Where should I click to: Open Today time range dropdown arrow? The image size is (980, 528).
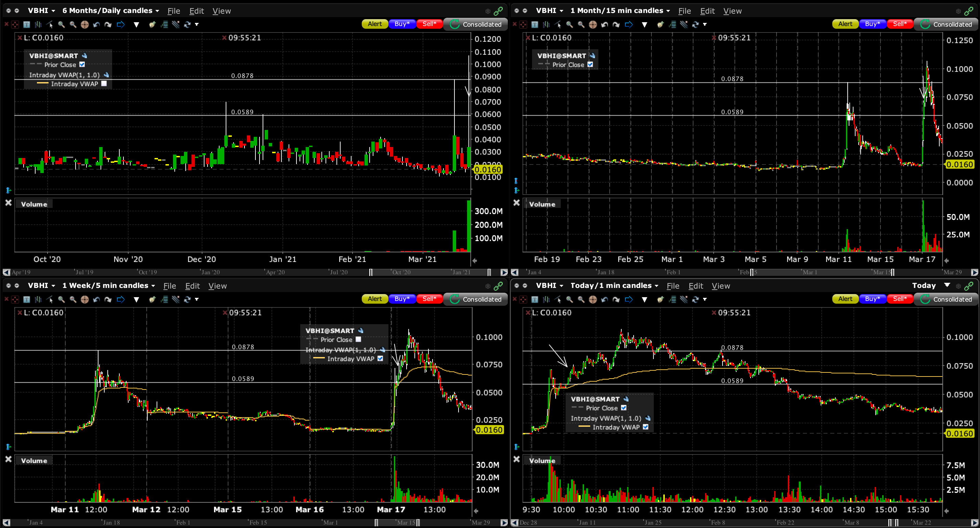tap(947, 285)
